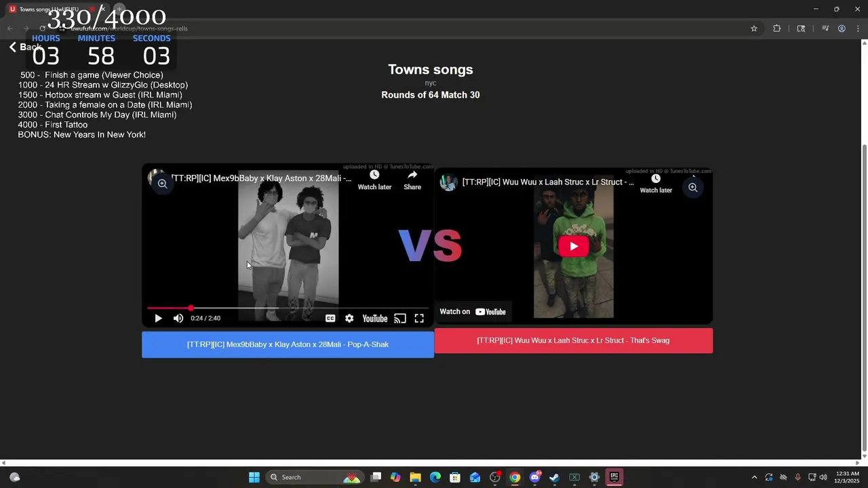Click Watch later on the left video
Image resolution: width=868 pixels, height=488 pixels.
374,180
